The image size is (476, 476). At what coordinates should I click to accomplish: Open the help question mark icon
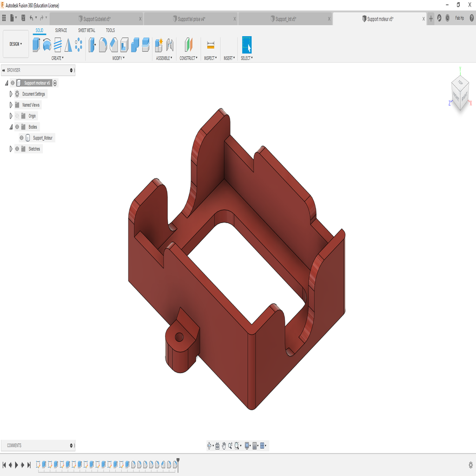pos(472,18)
